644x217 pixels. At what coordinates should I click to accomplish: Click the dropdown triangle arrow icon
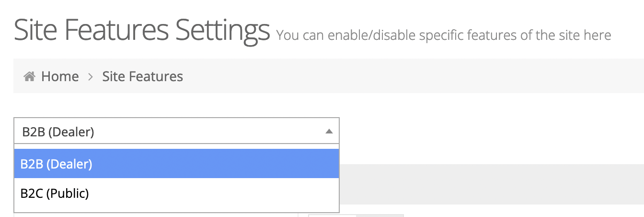tap(329, 131)
